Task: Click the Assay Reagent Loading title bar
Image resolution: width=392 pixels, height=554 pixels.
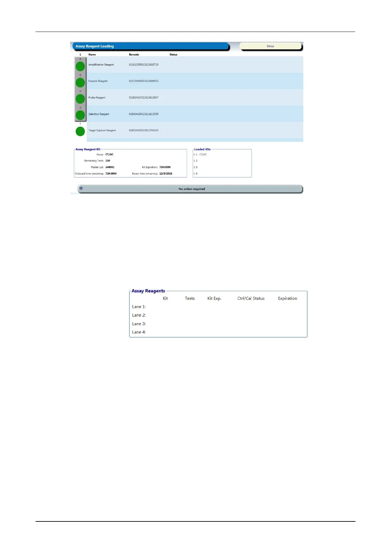Action: coord(150,46)
